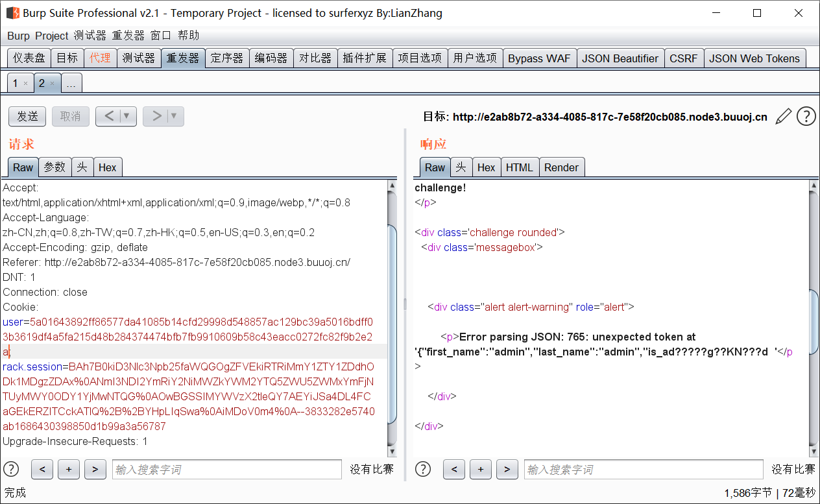Select repeater tab 1
Screen dimensions: 820x504
[x=16, y=83]
